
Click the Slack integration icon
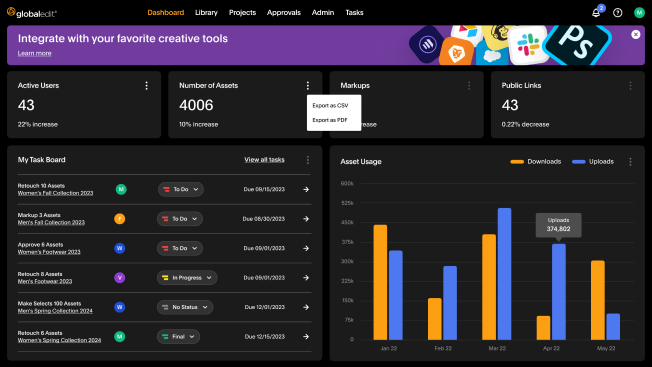point(528,45)
